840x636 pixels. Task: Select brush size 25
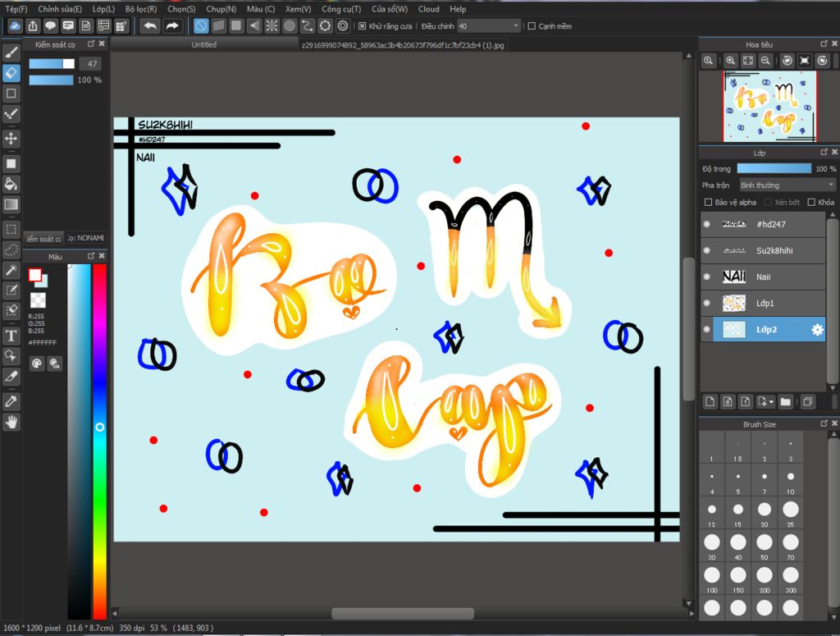[x=790, y=513]
